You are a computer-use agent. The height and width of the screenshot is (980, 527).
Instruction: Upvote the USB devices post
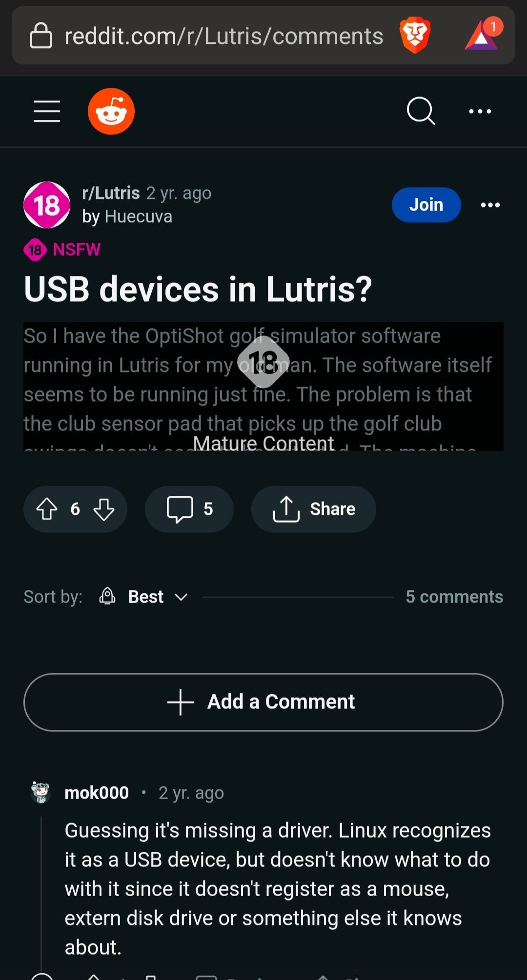click(x=47, y=509)
